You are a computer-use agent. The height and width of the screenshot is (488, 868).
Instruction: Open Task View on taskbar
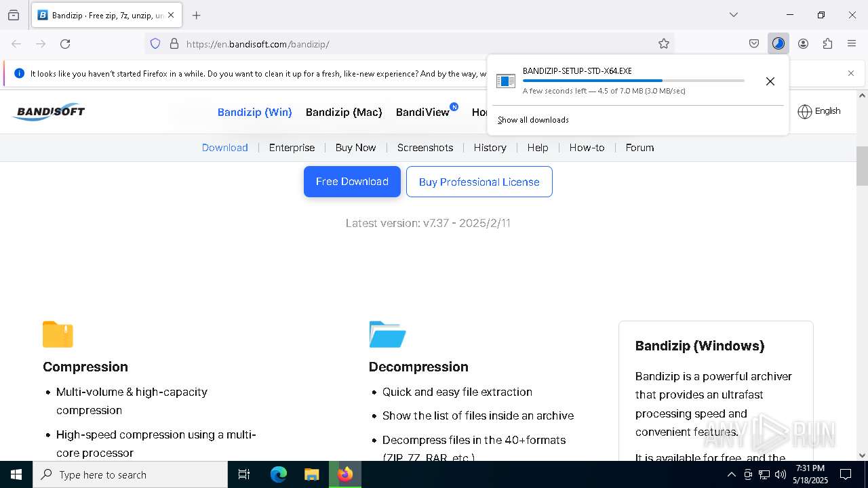point(244,474)
